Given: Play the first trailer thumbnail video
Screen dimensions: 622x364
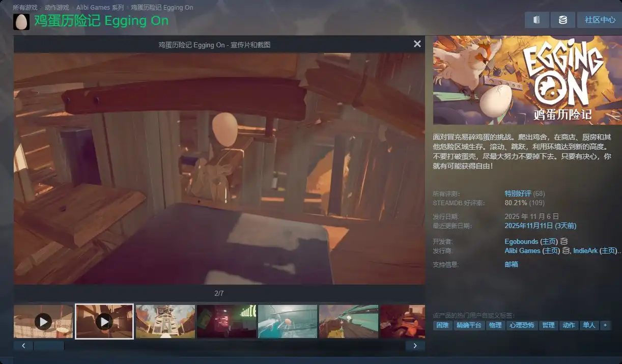Looking at the screenshot, I should point(43,321).
